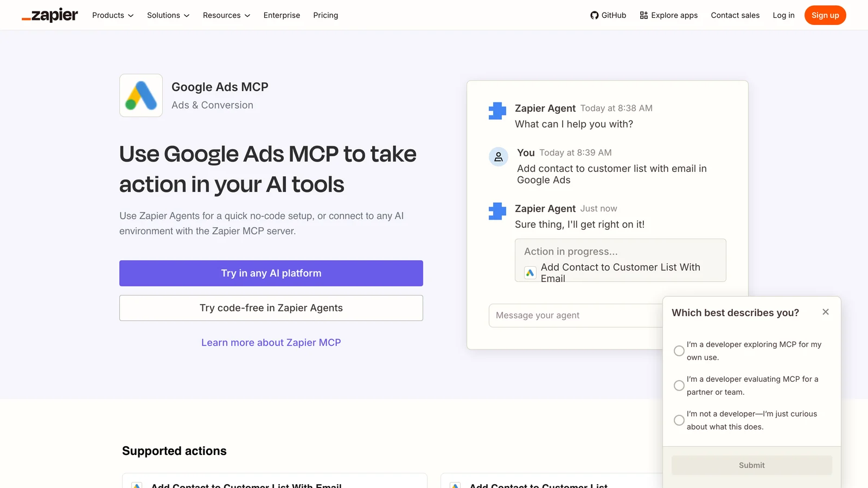Click 'Today at 8:38 AM' timestamp

[x=616, y=108]
